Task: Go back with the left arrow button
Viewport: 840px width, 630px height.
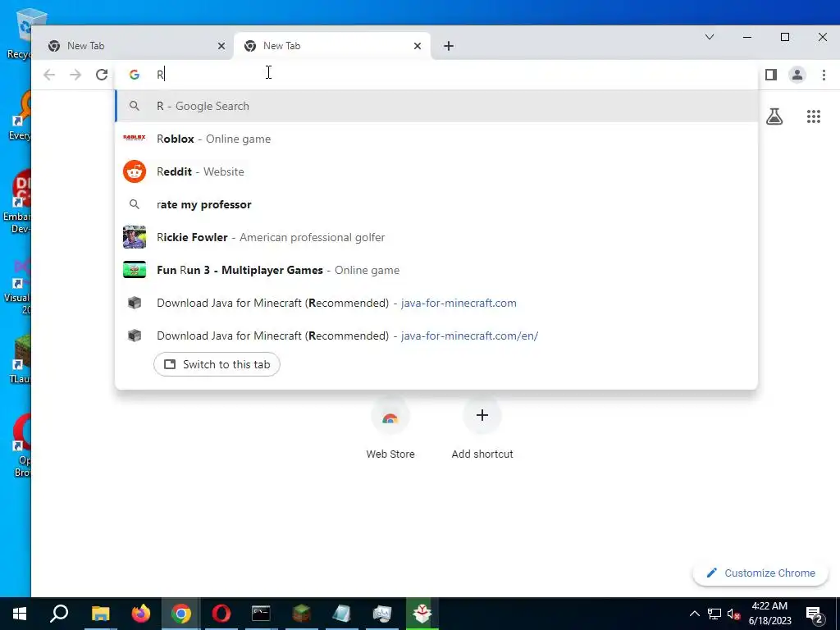Action: (49, 75)
